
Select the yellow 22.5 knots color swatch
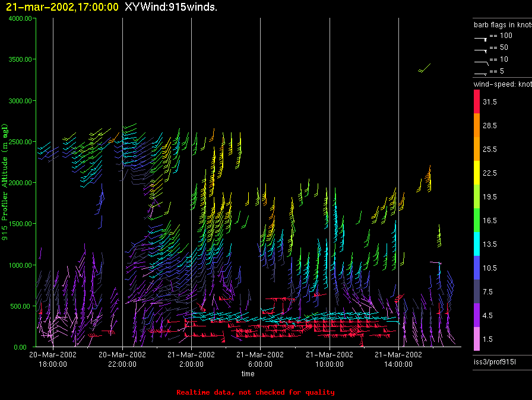477,173
